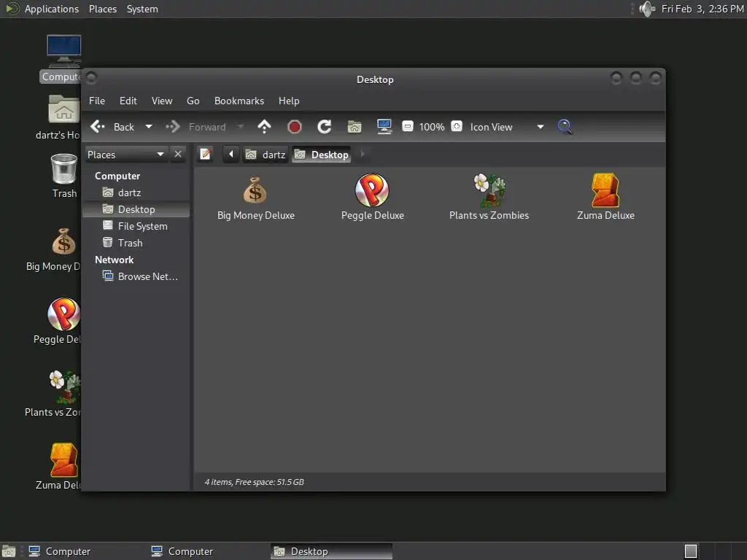Image resolution: width=747 pixels, height=560 pixels.
Task: Open the View menu
Action: click(x=162, y=101)
